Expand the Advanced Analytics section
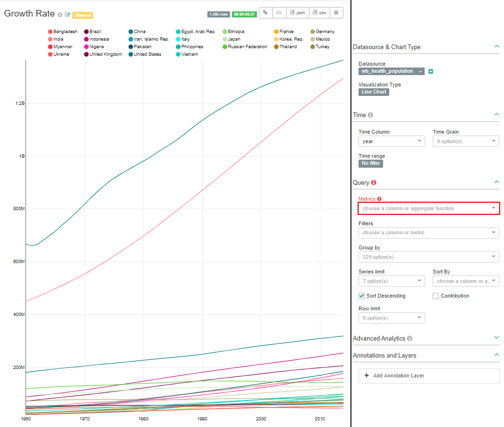 click(x=496, y=338)
